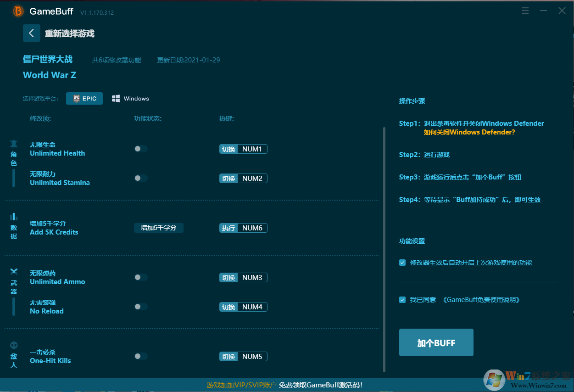
Task: Select the 数据 data chart icon
Action: (14, 216)
